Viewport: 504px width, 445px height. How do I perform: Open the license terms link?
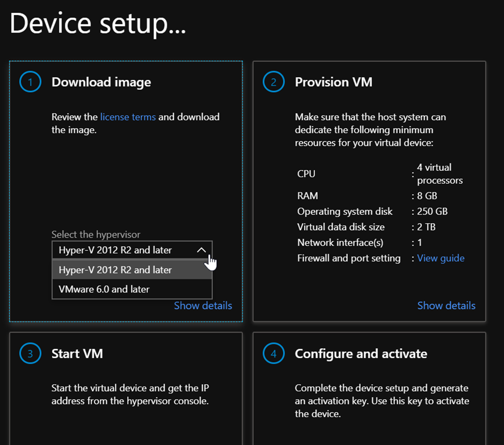pos(128,117)
